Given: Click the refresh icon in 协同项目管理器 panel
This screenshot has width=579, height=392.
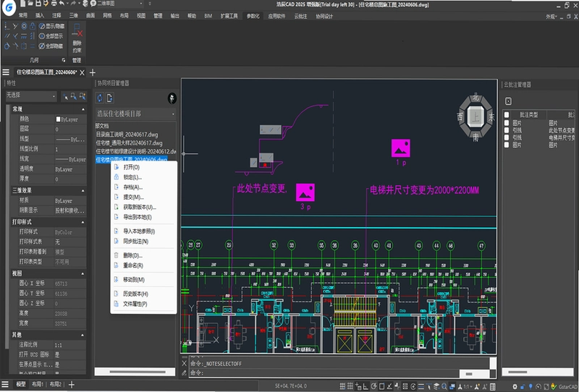Looking at the screenshot, I should tap(100, 98).
